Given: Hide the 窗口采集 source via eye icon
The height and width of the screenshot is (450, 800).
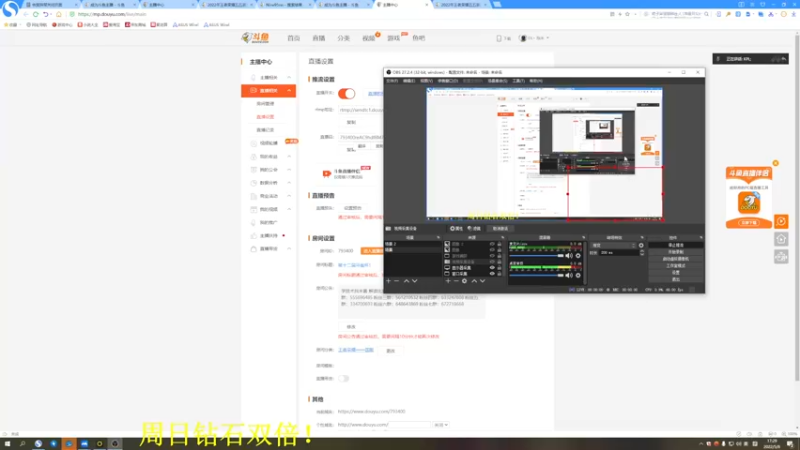Looking at the screenshot, I should click(492, 274).
